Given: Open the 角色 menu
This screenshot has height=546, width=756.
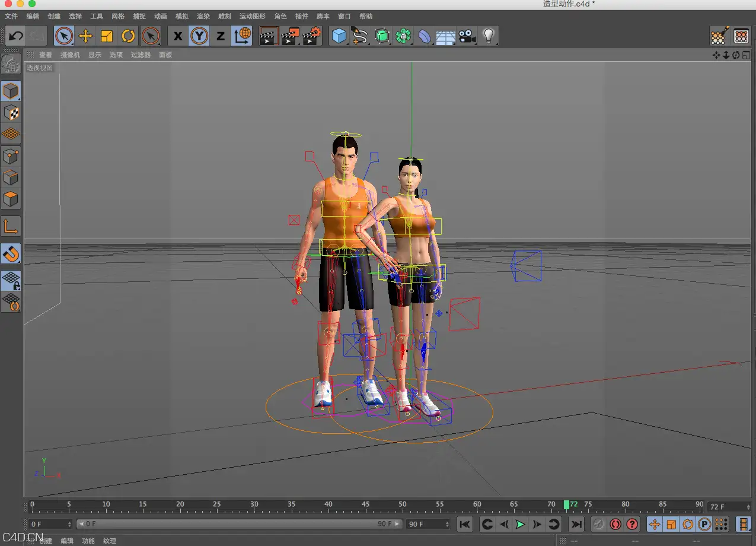Looking at the screenshot, I should click(280, 17).
